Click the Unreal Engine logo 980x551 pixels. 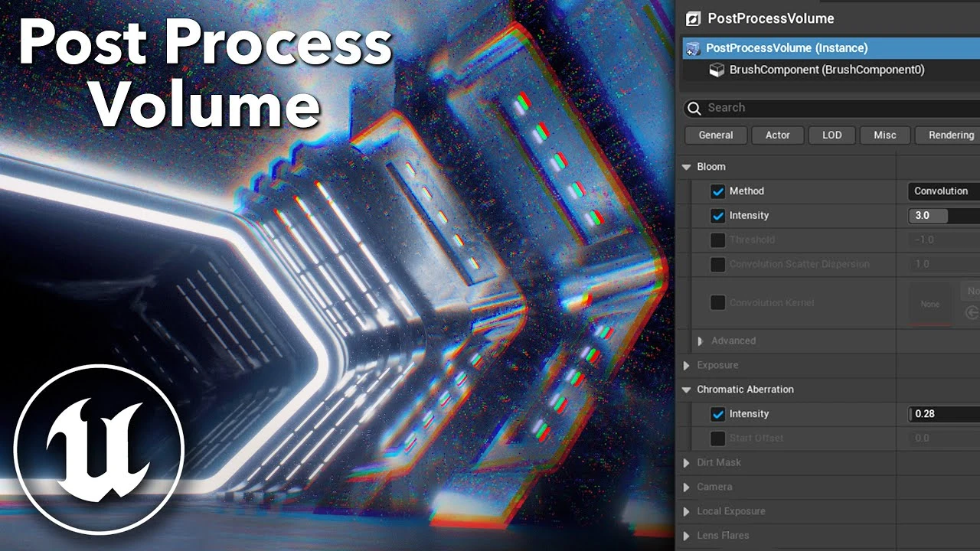[99, 449]
